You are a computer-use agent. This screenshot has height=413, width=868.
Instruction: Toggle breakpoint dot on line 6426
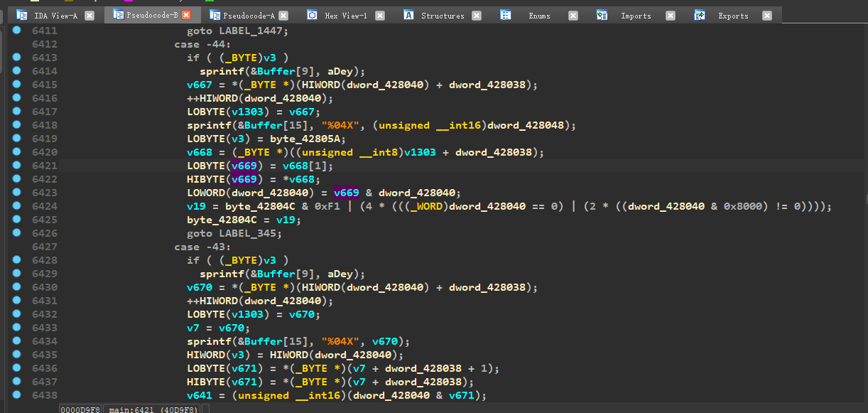coord(16,233)
